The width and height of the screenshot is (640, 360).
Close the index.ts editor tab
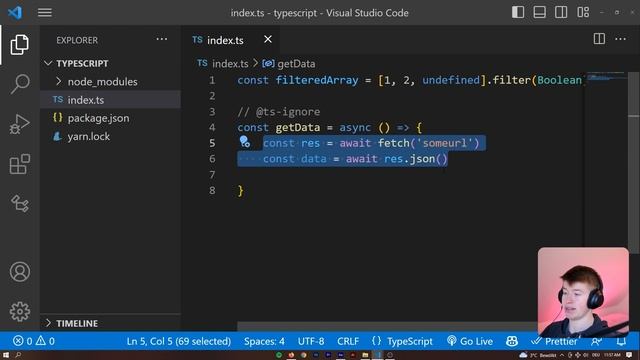pyautogui.click(x=268, y=39)
